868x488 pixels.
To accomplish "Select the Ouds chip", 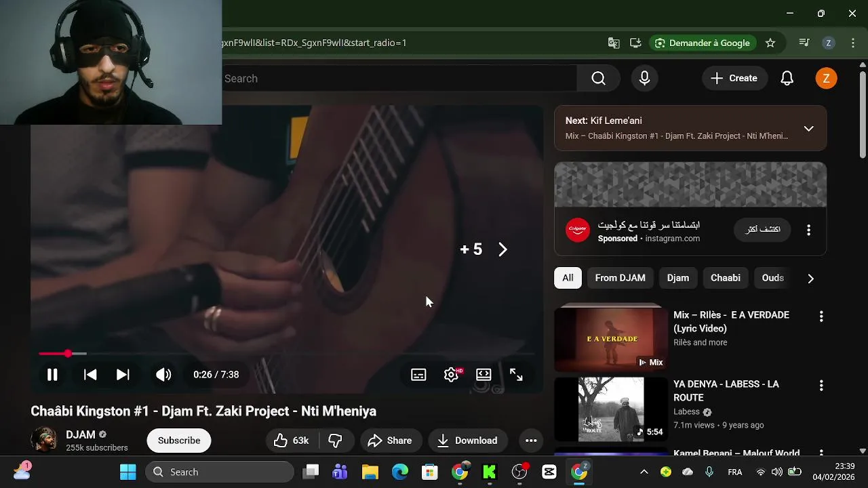I will tap(772, 278).
